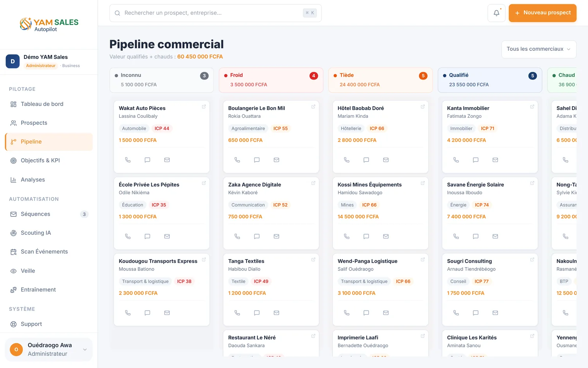Image resolution: width=588 pixels, height=368 pixels.
Task: Click chat icon on Kanta Immobilier card
Action: [x=476, y=160]
